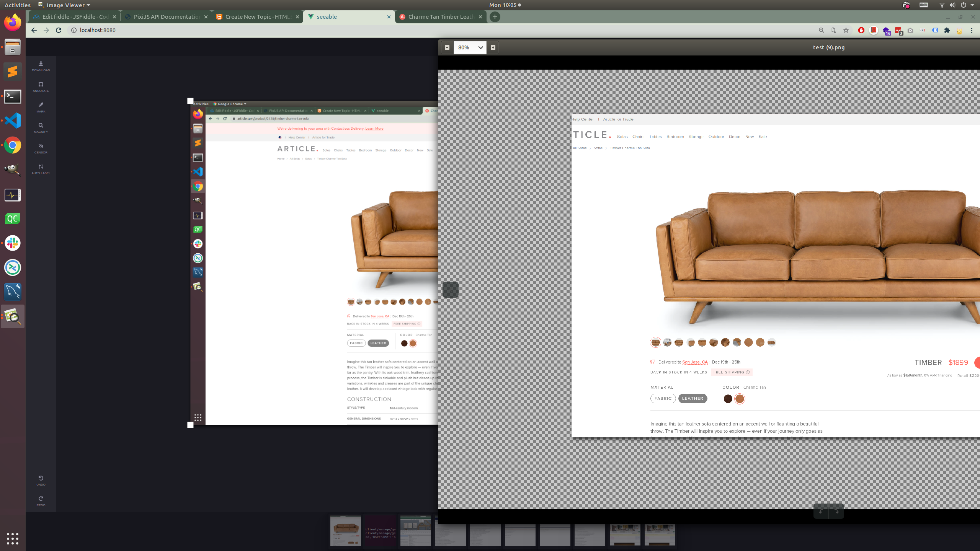Click the Redo button in seeable
This screenshot has width=980, height=551.
[x=41, y=501]
